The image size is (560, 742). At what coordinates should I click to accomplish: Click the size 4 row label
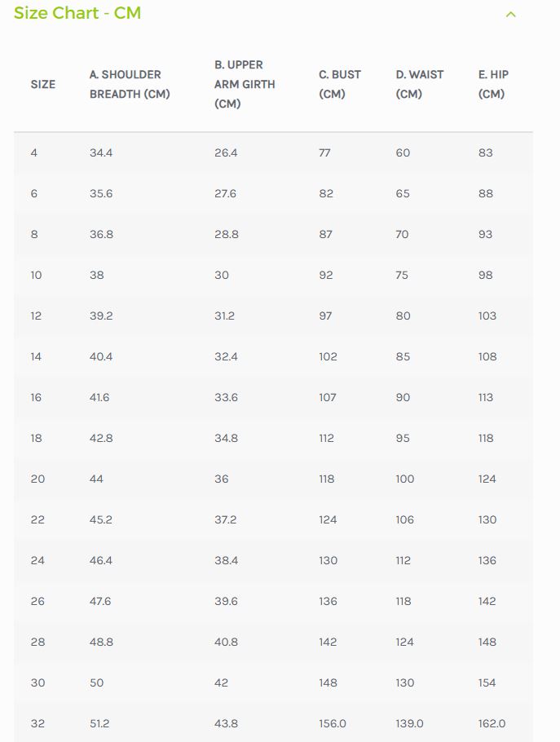34,152
